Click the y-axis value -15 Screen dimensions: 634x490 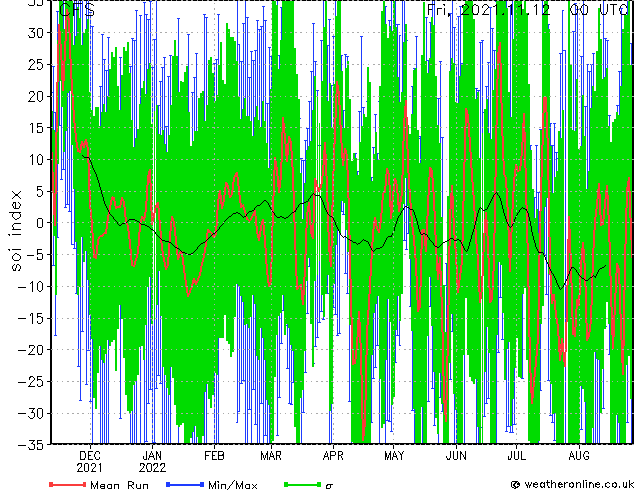coord(31,318)
